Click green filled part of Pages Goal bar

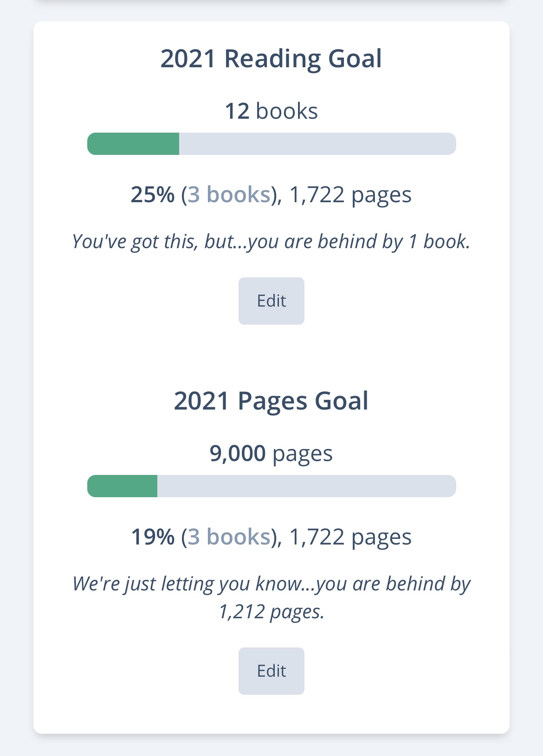pos(123,486)
